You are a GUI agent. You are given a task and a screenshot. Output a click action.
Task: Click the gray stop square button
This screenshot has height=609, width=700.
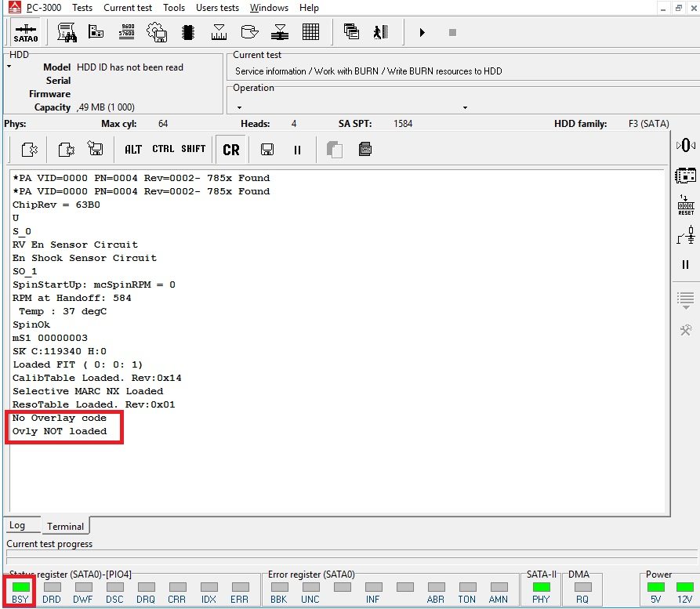click(452, 32)
